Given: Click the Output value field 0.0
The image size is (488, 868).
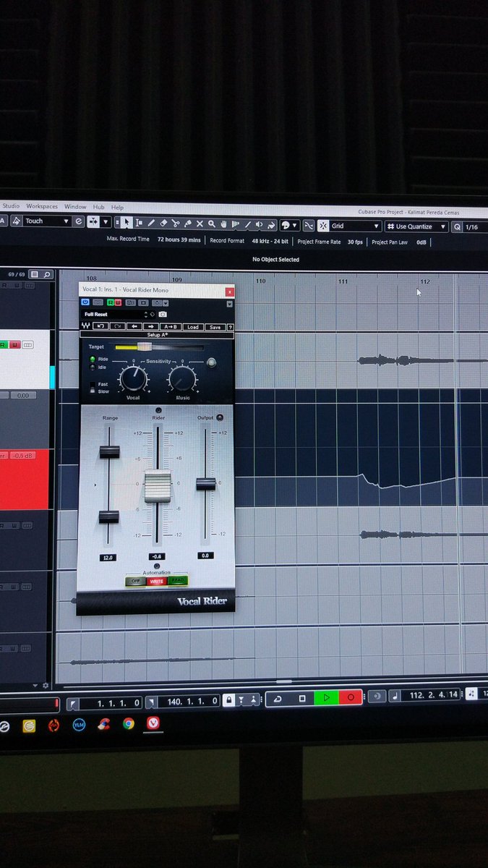Looking at the screenshot, I should pyautogui.click(x=205, y=556).
